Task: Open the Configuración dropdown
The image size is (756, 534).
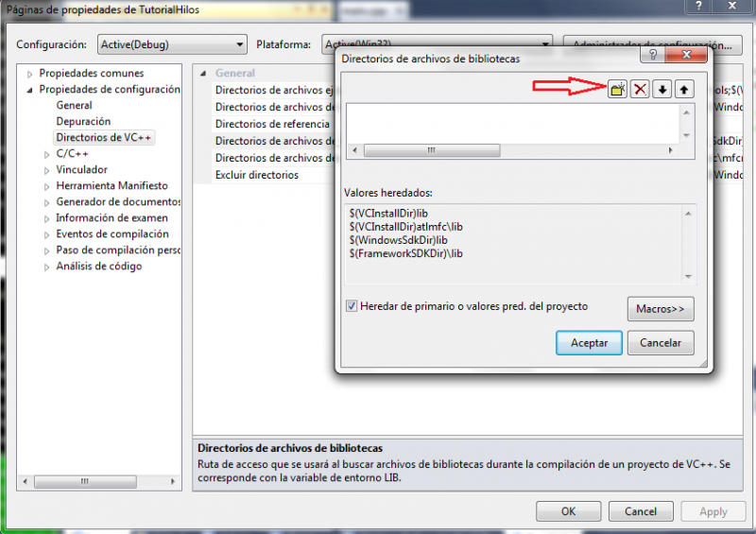Action: 172,44
